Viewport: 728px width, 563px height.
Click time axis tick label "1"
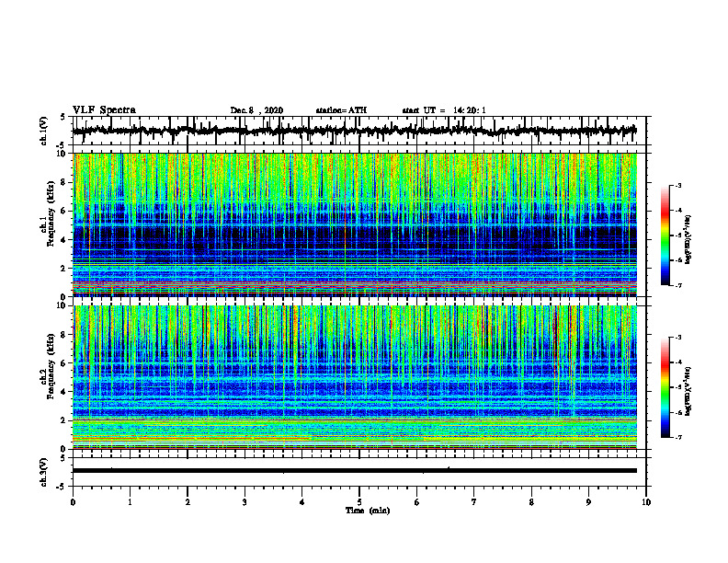coord(130,502)
